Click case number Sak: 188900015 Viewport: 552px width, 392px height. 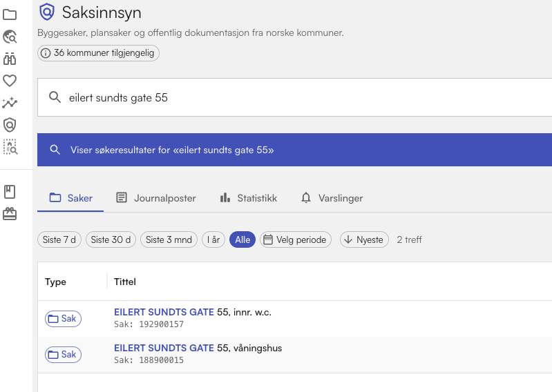click(x=149, y=360)
